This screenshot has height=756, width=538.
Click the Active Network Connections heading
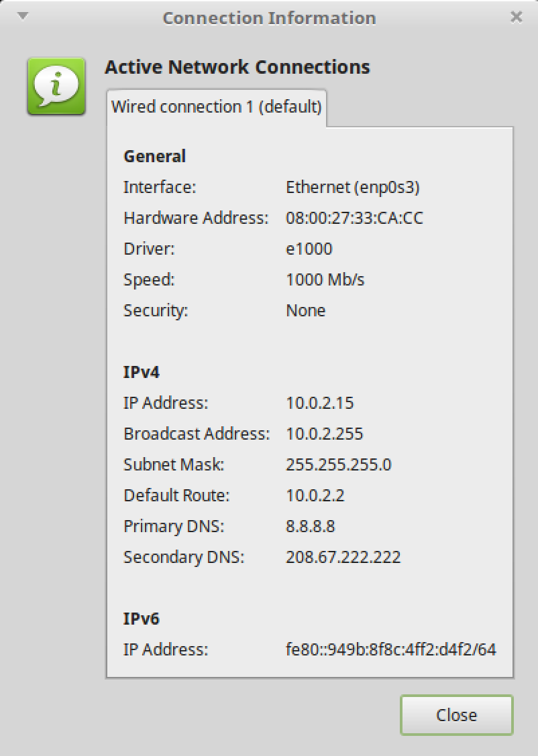237,67
